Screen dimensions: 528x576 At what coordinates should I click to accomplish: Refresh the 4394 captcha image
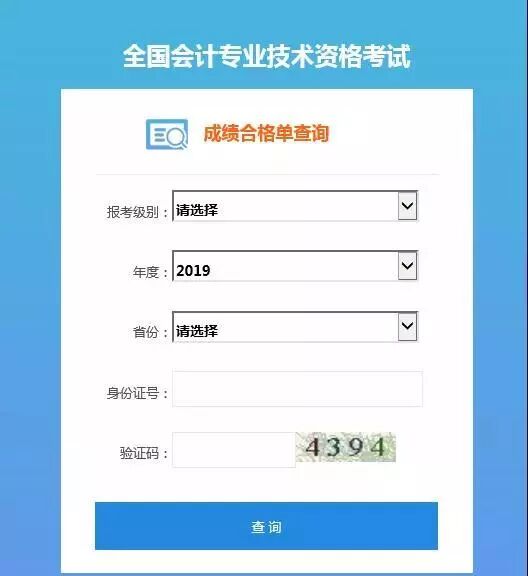(346, 447)
